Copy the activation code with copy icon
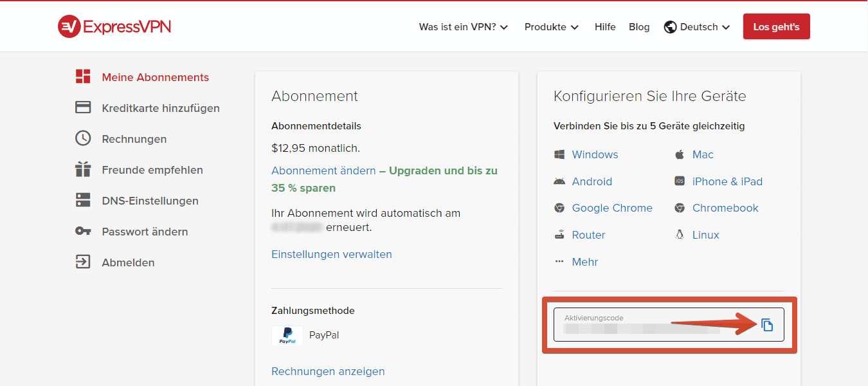The image size is (868, 386). [767, 325]
